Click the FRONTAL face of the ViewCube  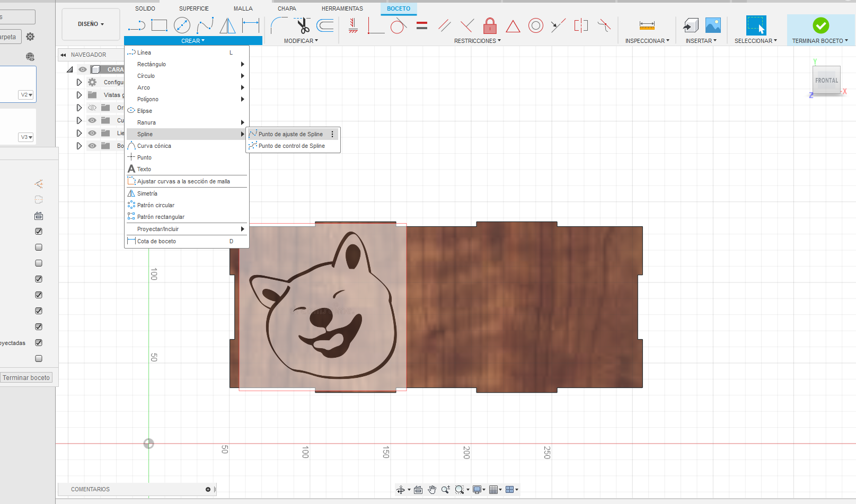(826, 81)
